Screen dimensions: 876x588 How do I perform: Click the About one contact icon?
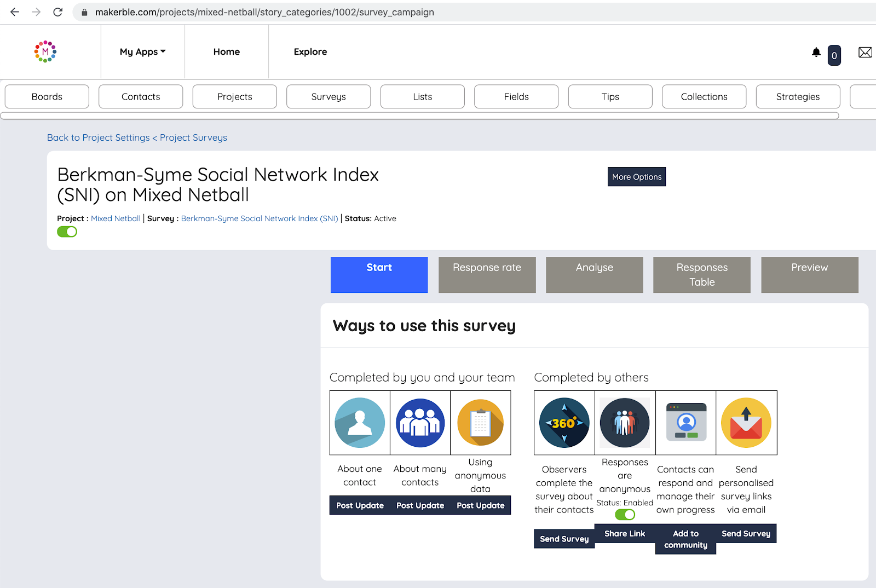pyautogui.click(x=360, y=423)
